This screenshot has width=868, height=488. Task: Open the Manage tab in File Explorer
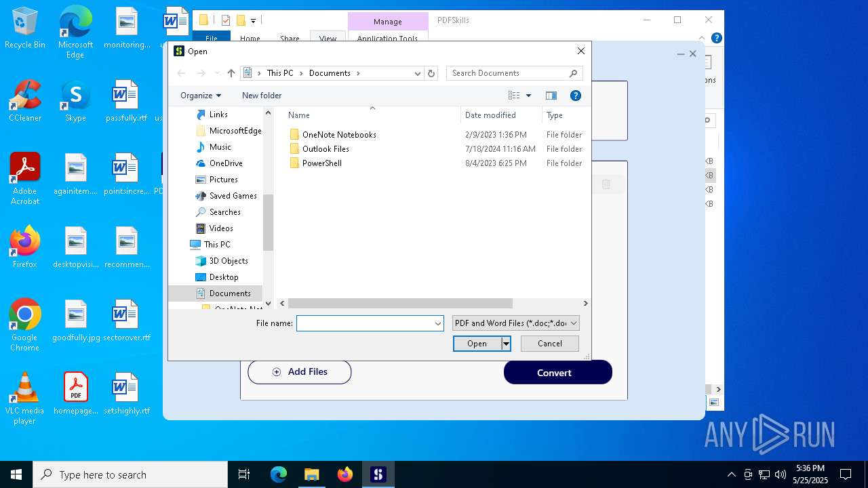[x=388, y=22]
